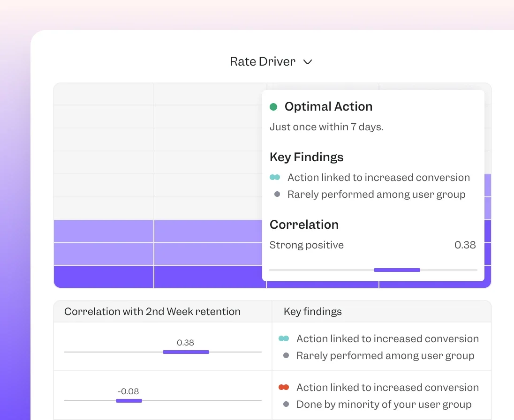Click the Action linked to increased conversion popup text

click(378, 178)
